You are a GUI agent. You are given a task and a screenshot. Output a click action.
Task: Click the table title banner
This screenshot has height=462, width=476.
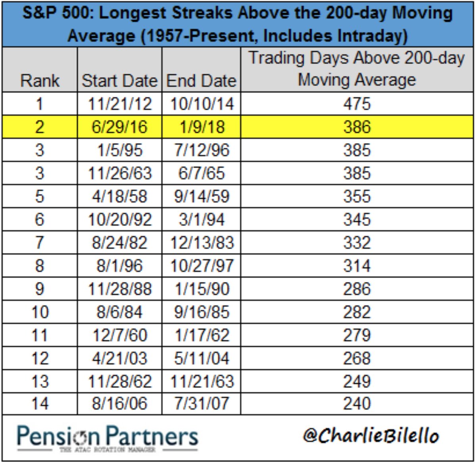click(238, 24)
